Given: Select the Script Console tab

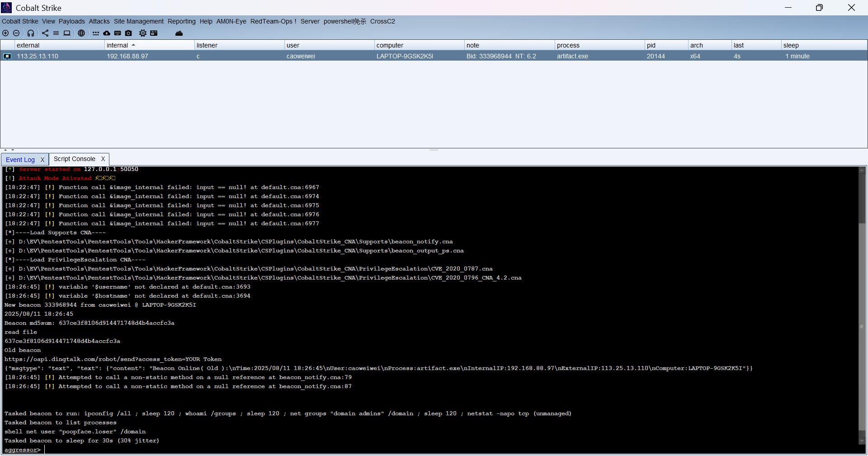Looking at the screenshot, I should point(75,159).
